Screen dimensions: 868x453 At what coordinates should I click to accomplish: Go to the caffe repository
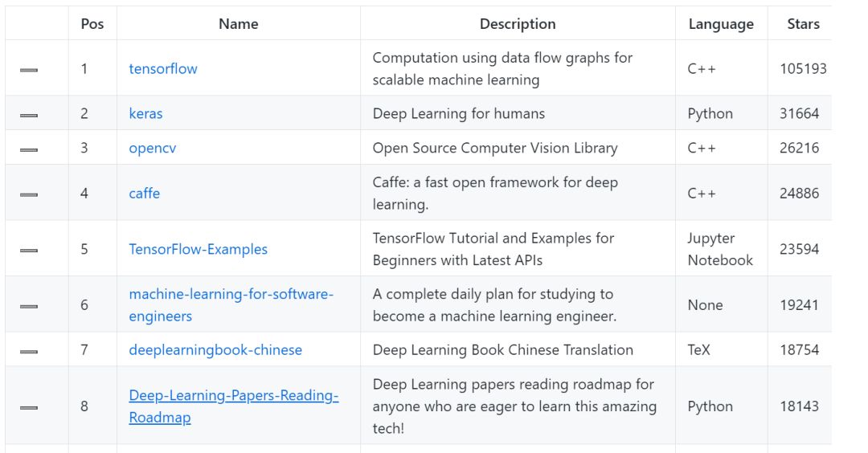(145, 194)
